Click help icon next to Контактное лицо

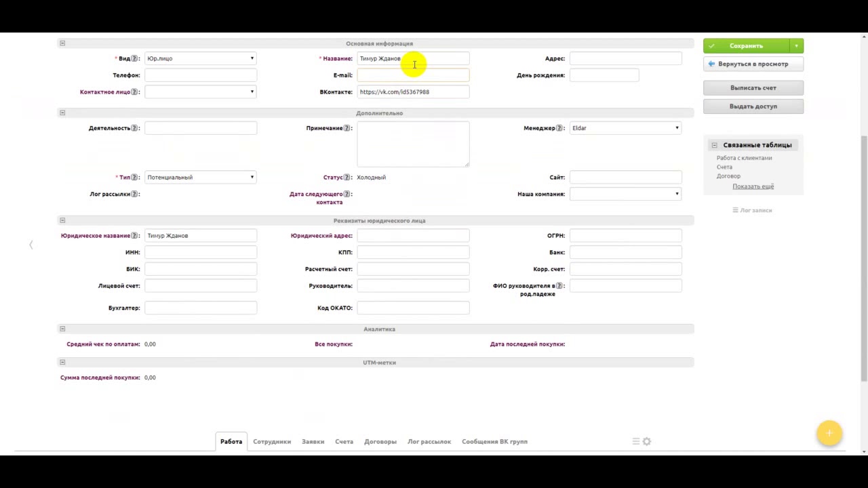[x=134, y=91]
